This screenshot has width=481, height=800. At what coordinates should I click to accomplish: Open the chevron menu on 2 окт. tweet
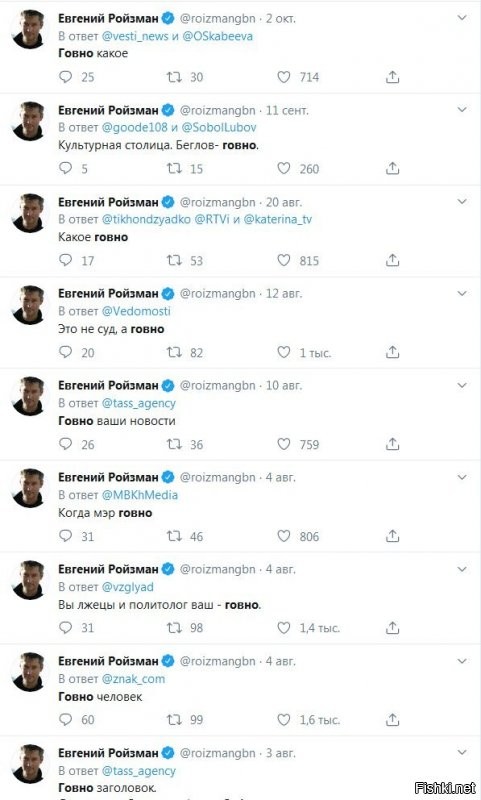click(462, 18)
